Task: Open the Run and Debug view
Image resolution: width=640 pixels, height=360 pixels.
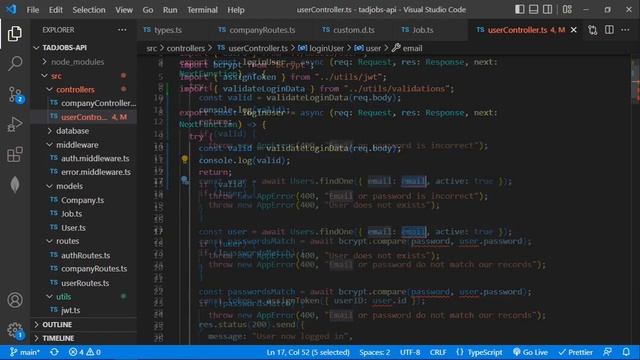Action: 15,124
